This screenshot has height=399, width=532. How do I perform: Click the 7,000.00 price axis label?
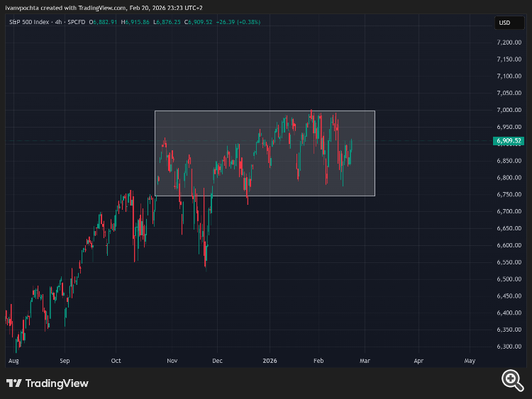[x=509, y=110]
